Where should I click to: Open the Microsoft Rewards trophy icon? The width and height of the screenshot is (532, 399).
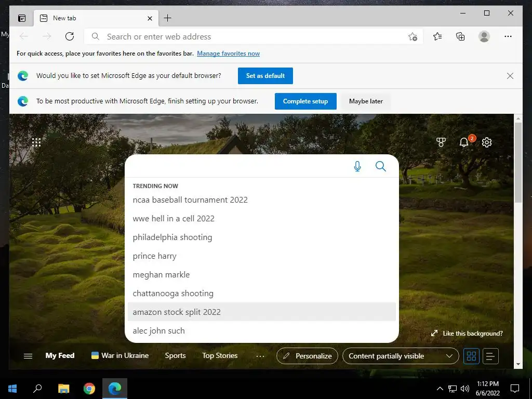(441, 142)
